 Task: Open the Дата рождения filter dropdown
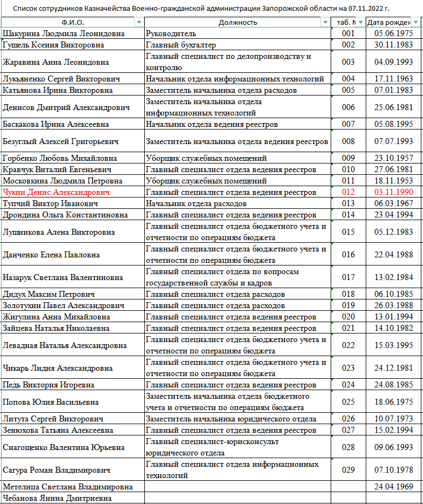pyautogui.click(x=415, y=22)
